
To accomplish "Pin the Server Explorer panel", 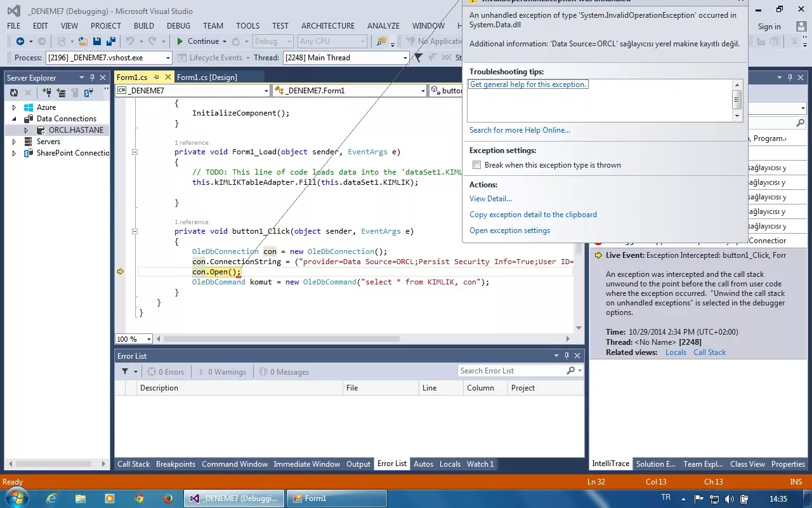I will 92,77.
